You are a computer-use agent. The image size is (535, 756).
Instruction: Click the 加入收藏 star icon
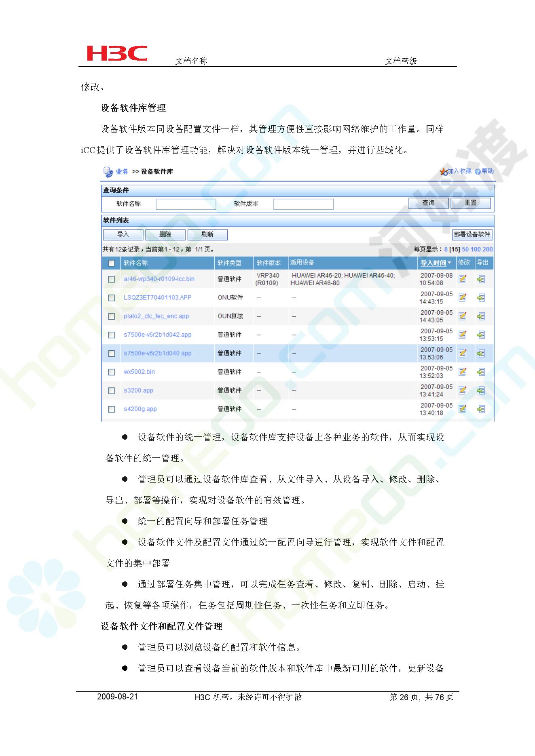click(x=444, y=172)
